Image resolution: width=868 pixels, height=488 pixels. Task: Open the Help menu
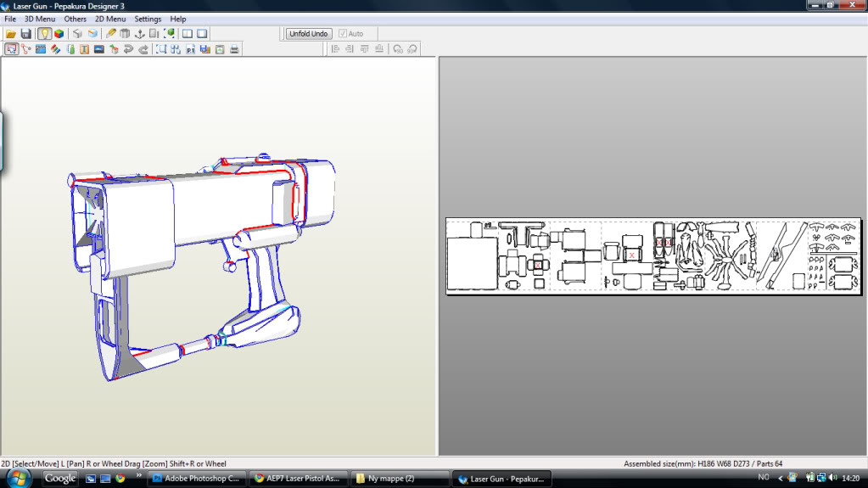(177, 19)
